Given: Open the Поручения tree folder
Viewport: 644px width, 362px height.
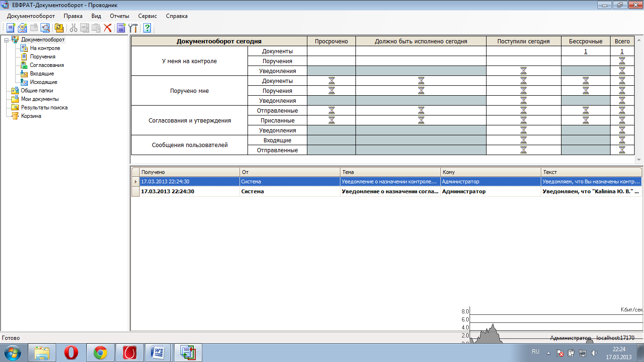Looking at the screenshot, I should click(x=42, y=57).
